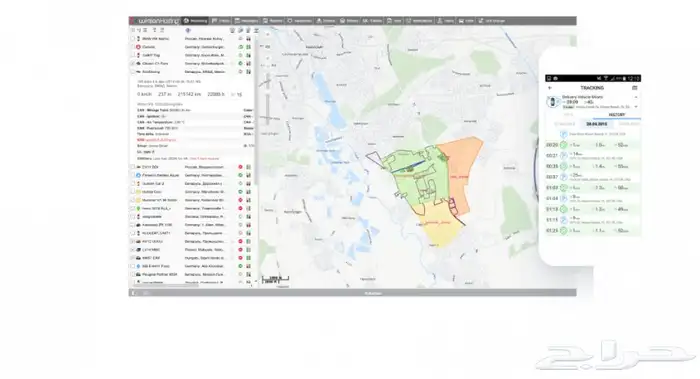The width and height of the screenshot is (700, 379).
Task: Expand the address chevron under Delivery Vehicle
Action: click(x=636, y=107)
